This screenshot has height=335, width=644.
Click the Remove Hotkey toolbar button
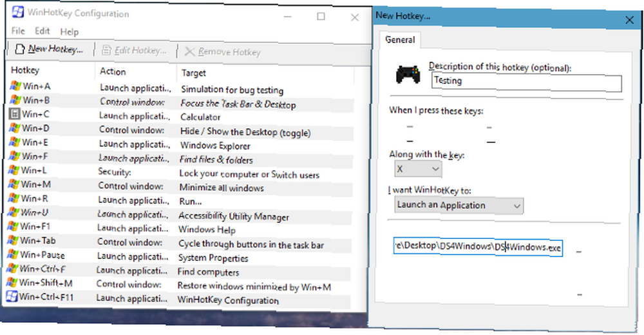(x=223, y=52)
